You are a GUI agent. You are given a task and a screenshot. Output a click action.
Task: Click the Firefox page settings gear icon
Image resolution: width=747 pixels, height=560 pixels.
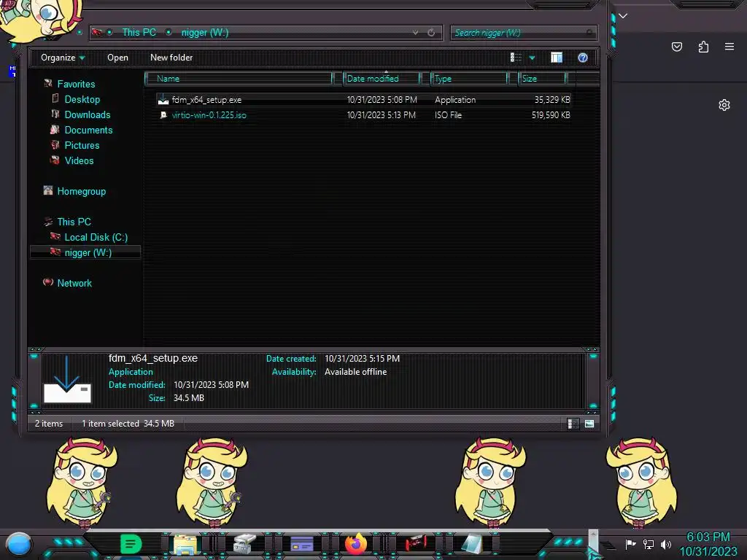pyautogui.click(x=724, y=105)
